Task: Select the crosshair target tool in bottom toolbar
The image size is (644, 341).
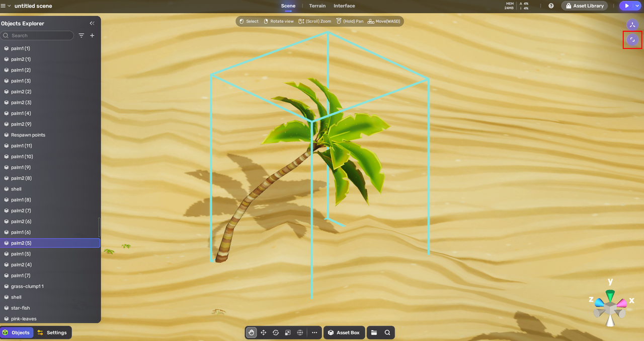Action: pyautogui.click(x=300, y=332)
